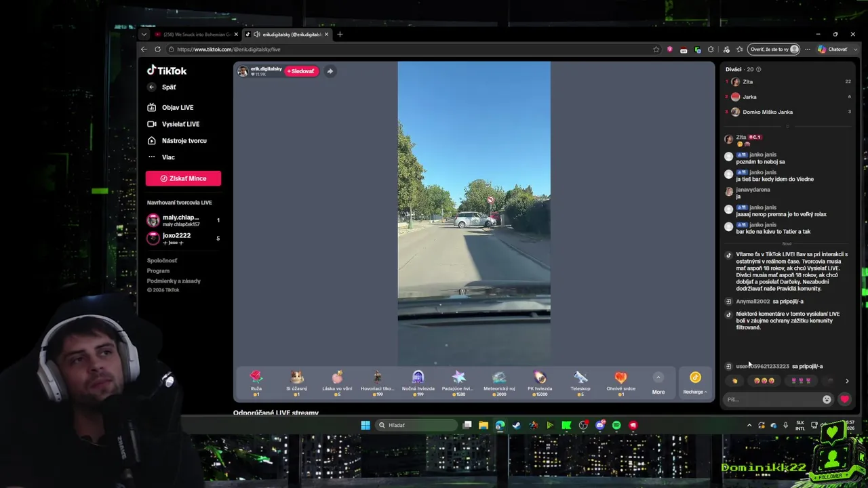868x488 pixels.
Task: Open the Spoločnosť footer link
Action: [162, 260]
